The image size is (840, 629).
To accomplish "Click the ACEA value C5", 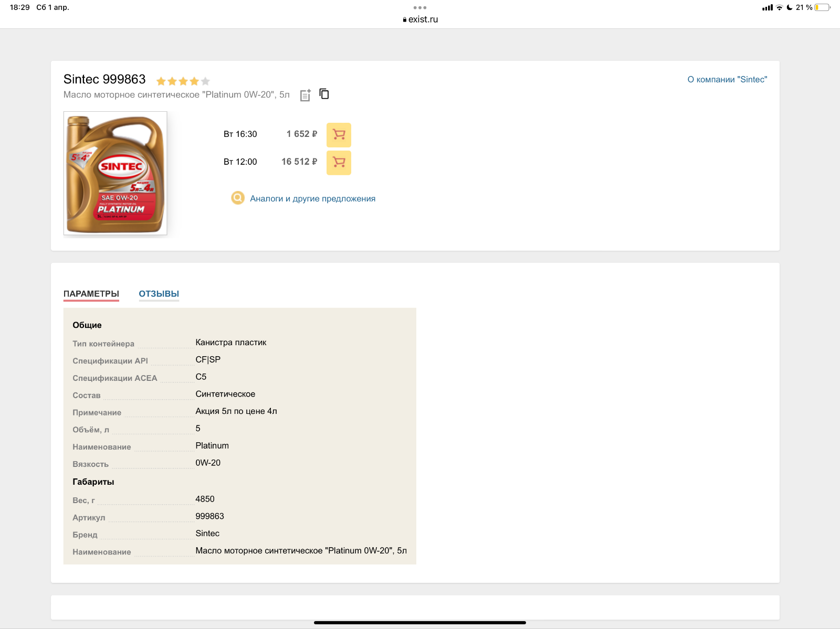I will tap(201, 377).
